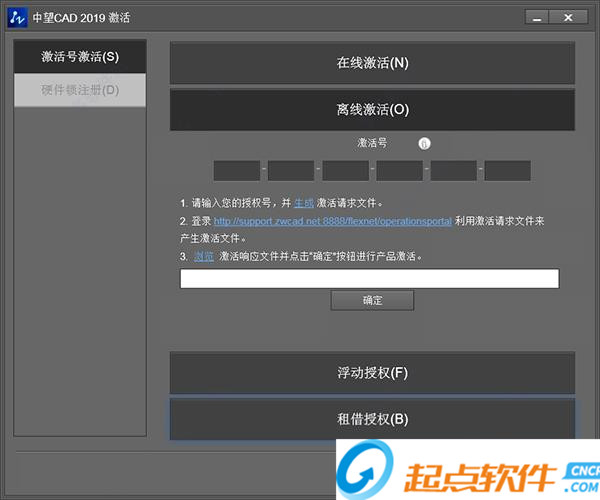Click the ZWCAD app logo icon
The height and width of the screenshot is (500, 600).
pyautogui.click(x=17, y=18)
